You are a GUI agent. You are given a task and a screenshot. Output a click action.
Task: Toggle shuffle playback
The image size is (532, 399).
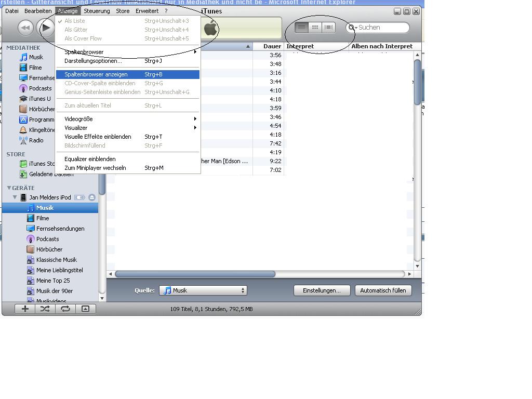tap(45, 309)
